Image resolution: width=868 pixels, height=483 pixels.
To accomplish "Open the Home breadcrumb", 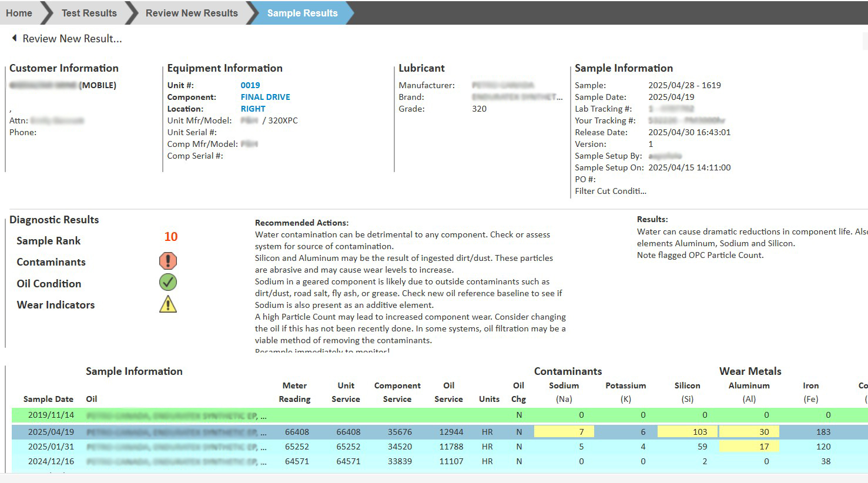I will click(19, 13).
